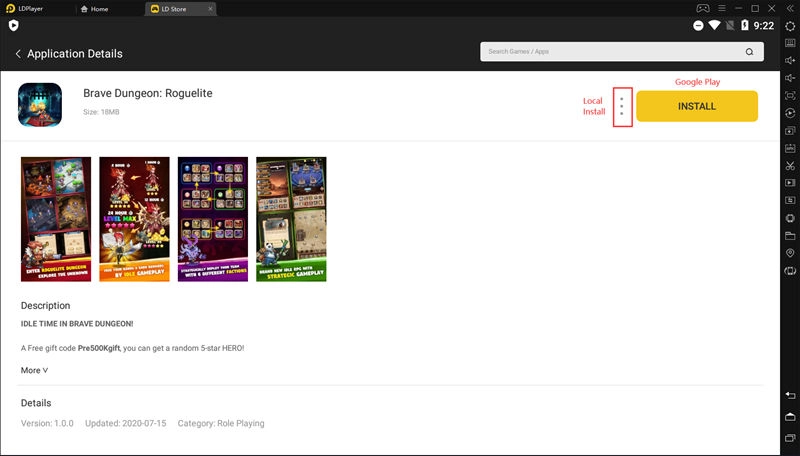Click Version: 1.0.0 text
The width and height of the screenshot is (800, 456).
click(x=47, y=423)
